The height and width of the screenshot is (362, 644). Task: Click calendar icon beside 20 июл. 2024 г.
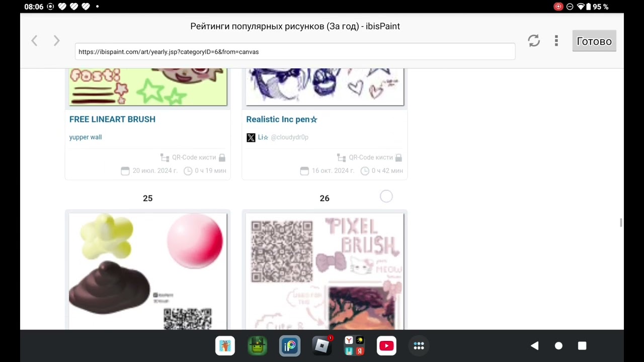click(x=125, y=171)
